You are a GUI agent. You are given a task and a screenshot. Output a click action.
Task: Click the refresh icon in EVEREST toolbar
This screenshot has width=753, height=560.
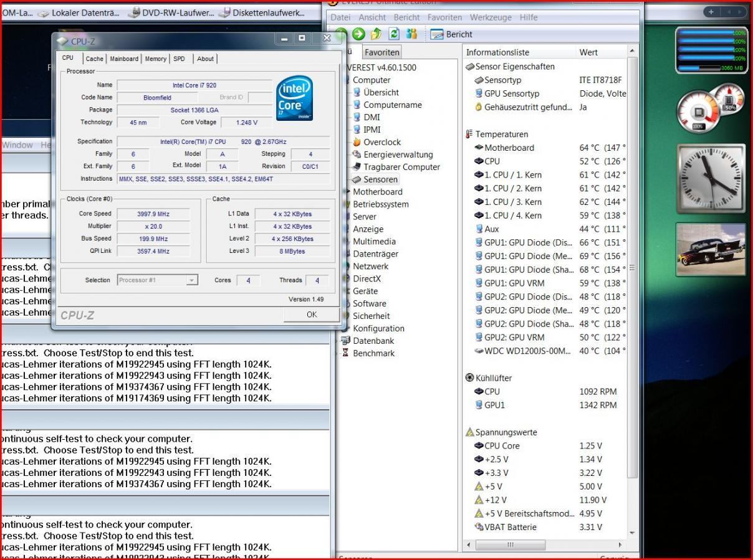point(393,34)
